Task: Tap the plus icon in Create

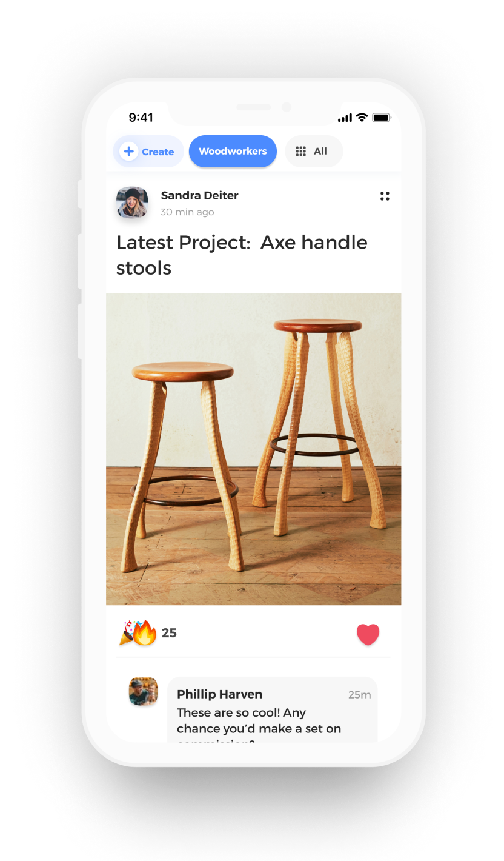Action: click(128, 152)
